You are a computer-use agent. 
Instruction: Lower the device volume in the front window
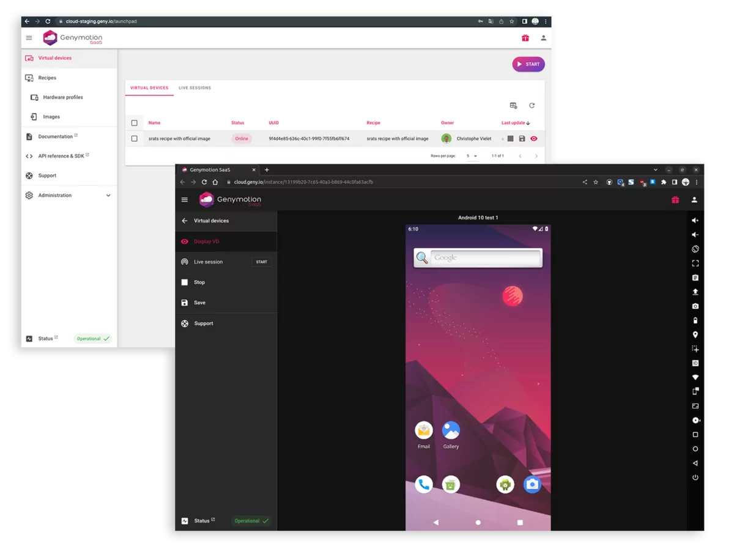[x=695, y=235]
